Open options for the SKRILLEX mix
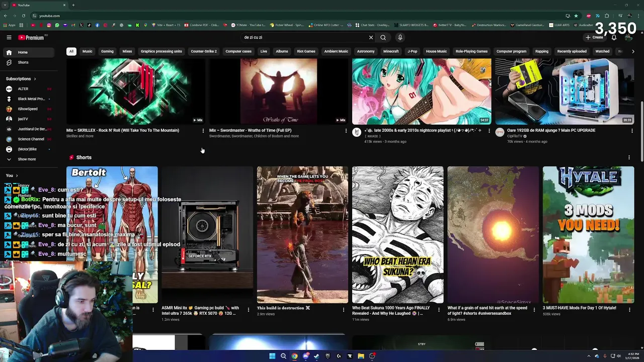The image size is (644, 362). coord(203,131)
